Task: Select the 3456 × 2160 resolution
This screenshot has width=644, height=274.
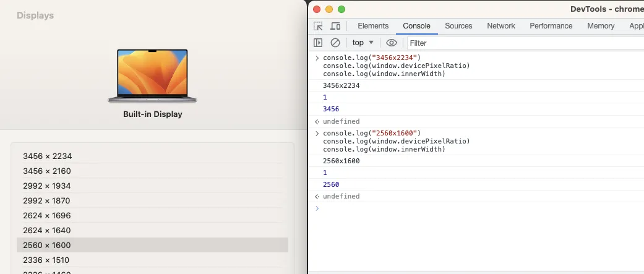Action: (152, 171)
